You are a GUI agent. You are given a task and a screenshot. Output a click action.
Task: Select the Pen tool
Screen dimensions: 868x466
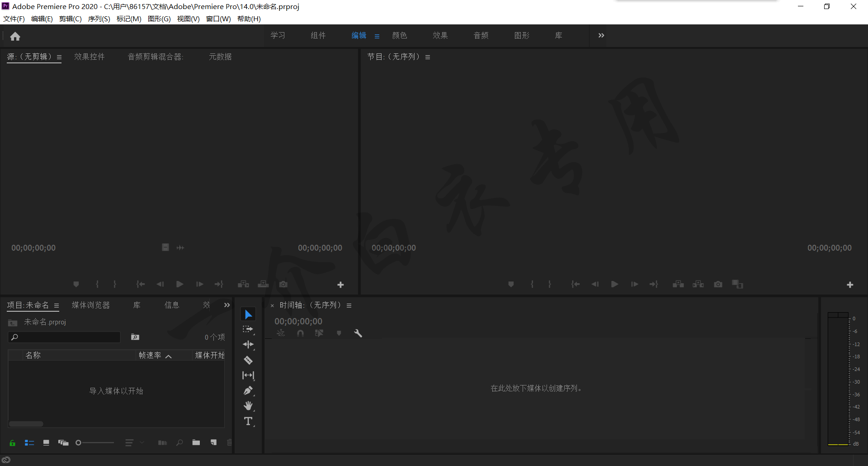(248, 390)
